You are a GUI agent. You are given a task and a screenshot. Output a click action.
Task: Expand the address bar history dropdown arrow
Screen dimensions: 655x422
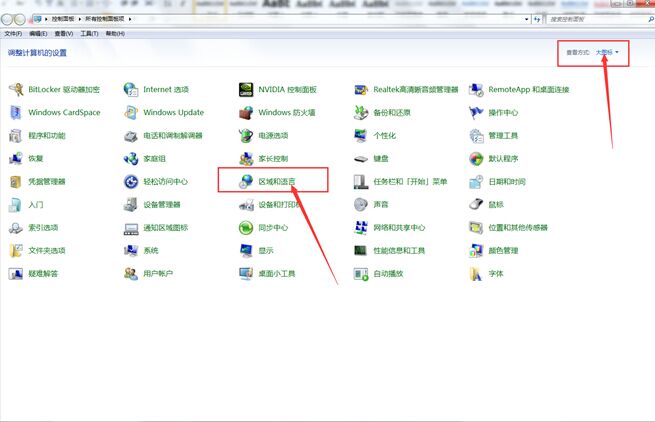click(x=526, y=19)
